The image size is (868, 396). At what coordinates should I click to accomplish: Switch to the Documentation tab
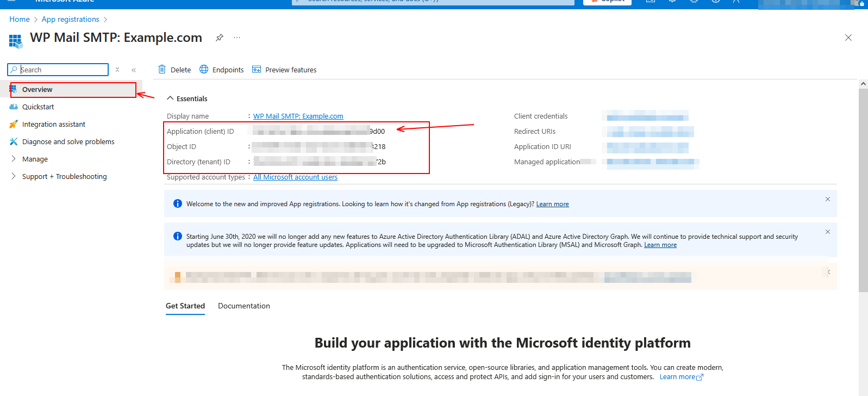tap(244, 306)
